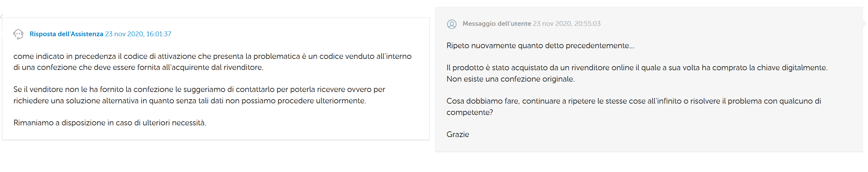This screenshot has width=868, height=172.
Task: Click the closing word "Grazie"
Action: pos(458,135)
